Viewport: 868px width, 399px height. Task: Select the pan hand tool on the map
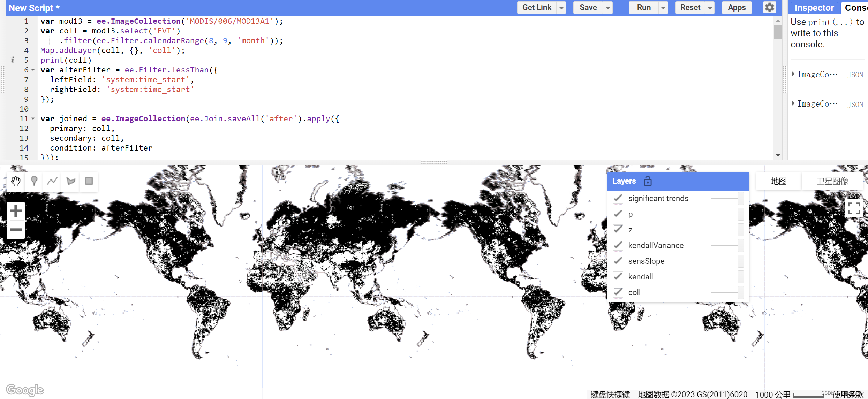[x=15, y=181]
